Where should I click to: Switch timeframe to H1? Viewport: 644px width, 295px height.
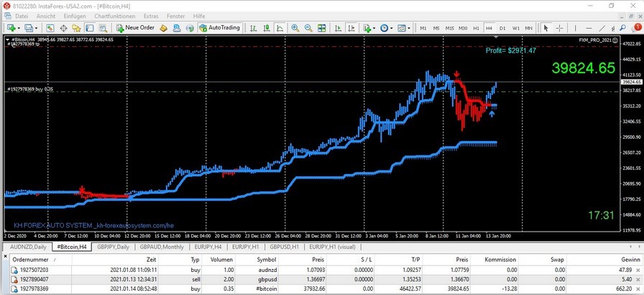[476, 28]
